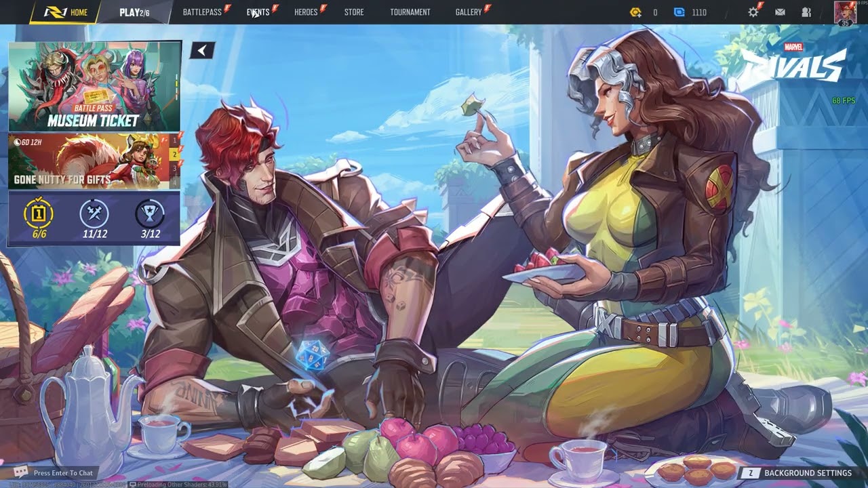868x488 pixels.
Task: Click the Press Enter To Chat field
Action: [x=63, y=473]
